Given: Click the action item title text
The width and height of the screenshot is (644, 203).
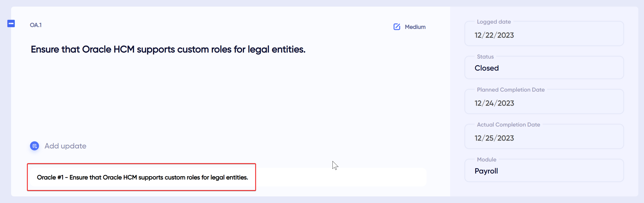Looking at the screenshot, I should click(168, 50).
